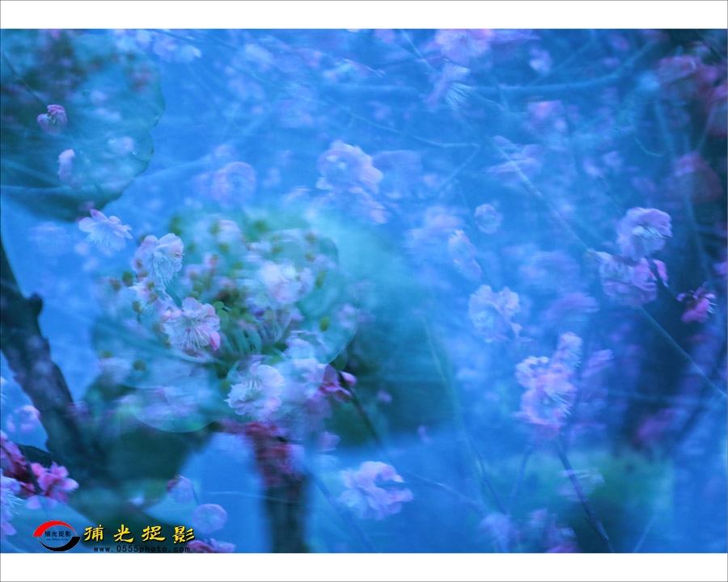Select the pale pink blossom right of the reddish trunk
Image resolution: width=728 pixels, height=582 pixels.
click(374, 489)
